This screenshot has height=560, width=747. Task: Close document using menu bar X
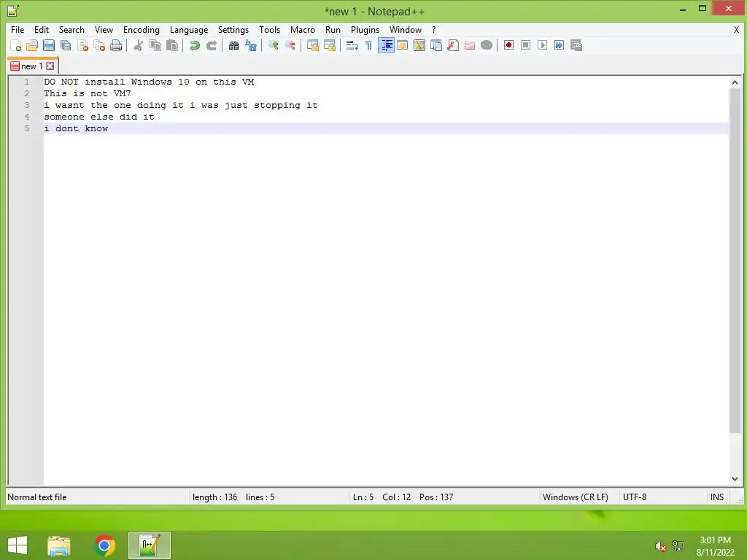736,29
